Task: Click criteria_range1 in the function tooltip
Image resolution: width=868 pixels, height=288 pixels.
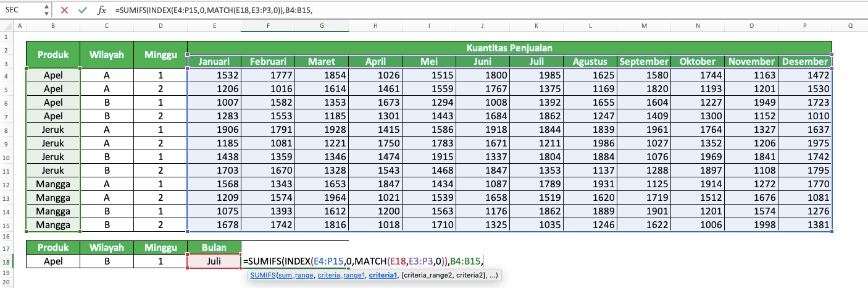Action: [341, 276]
